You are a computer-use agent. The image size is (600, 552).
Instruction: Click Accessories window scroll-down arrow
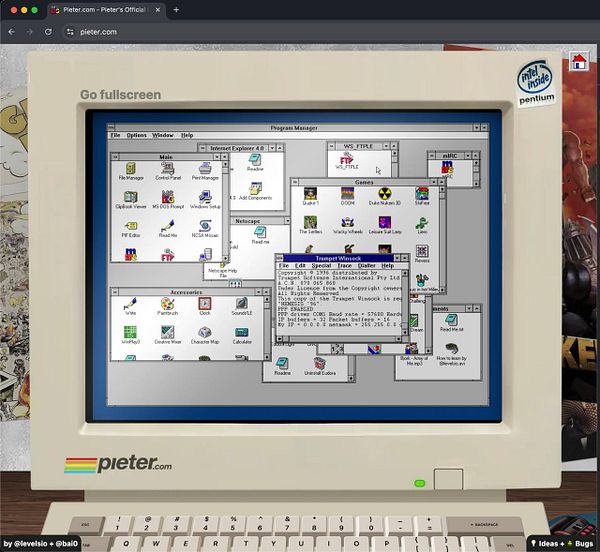[267, 356]
